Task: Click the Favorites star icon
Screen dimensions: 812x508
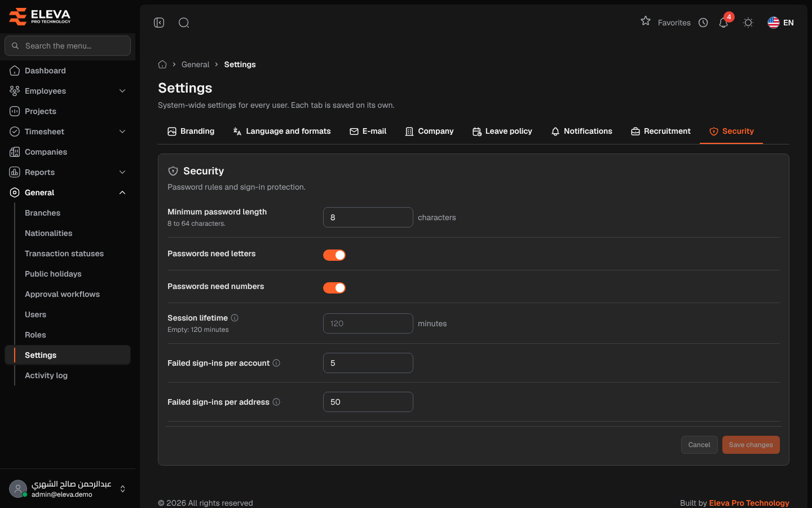Action: [x=646, y=21]
